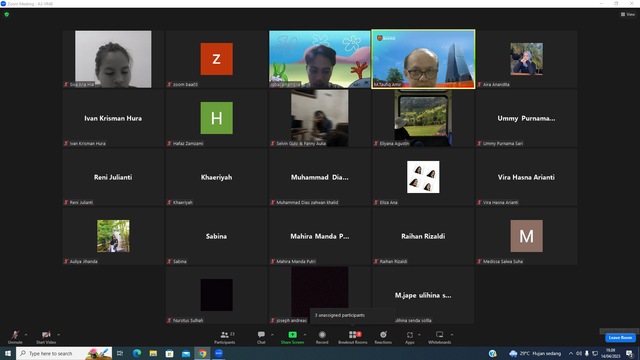Switch to Google Chrome on the taskbar
640x360 pixels.
tap(202, 353)
